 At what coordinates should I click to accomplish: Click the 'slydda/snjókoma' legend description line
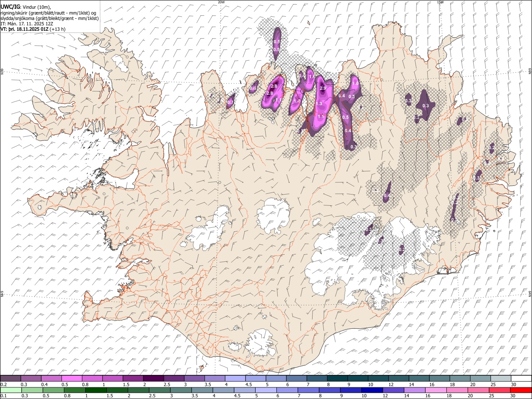pyautogui.click(x=49, y=18)
